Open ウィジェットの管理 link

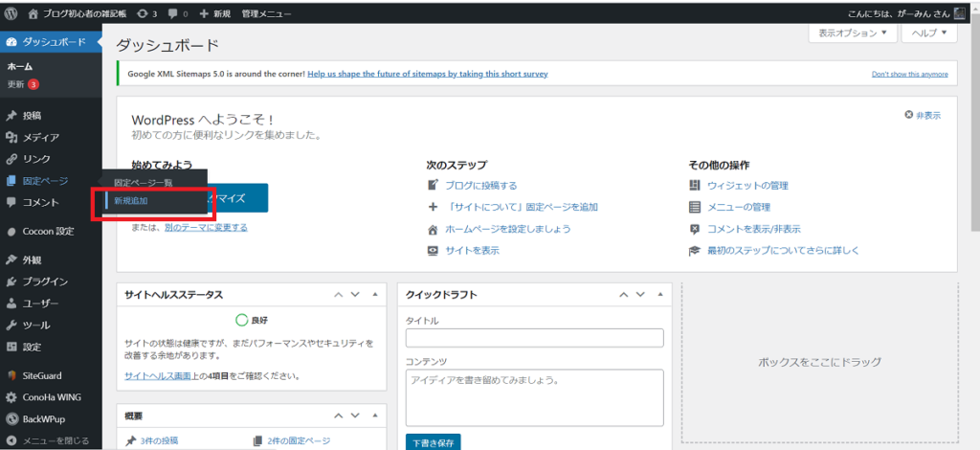point(747,186)
